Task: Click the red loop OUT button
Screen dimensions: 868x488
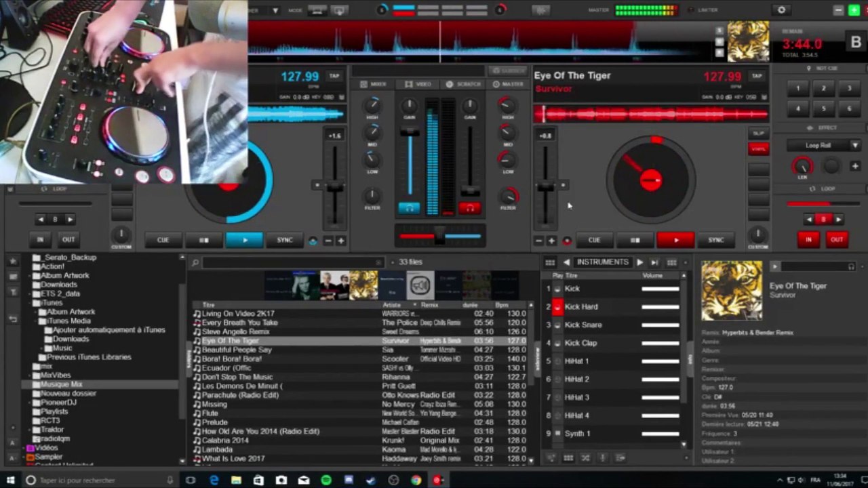Action: 837,239
